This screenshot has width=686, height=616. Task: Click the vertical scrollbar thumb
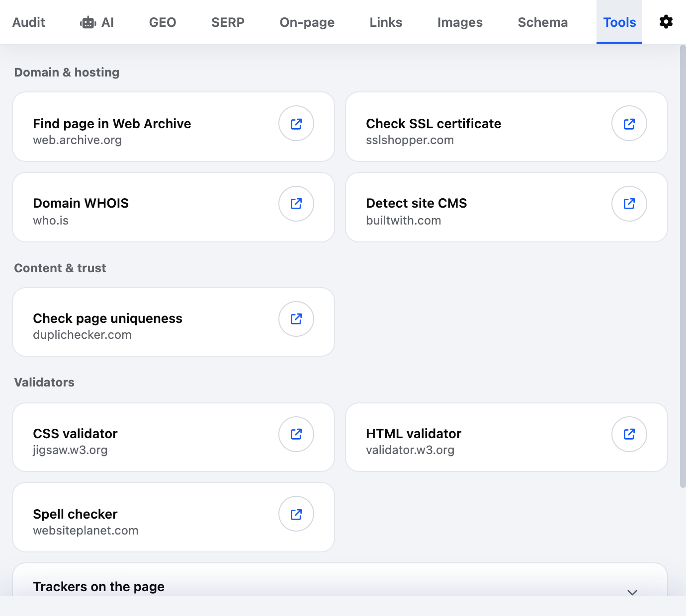683,266
